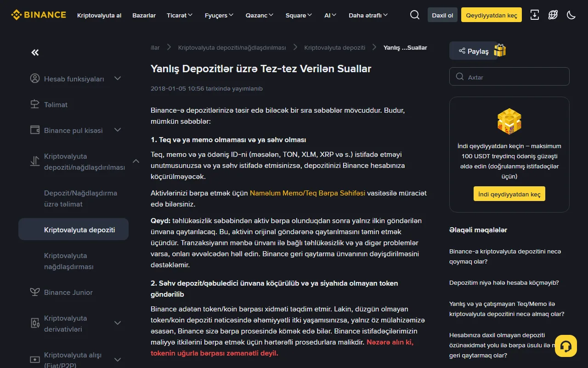Expand Kriptovalyuta alışı section chevron
Viewport: 588px width, 368px height.
tap(118, 360)
